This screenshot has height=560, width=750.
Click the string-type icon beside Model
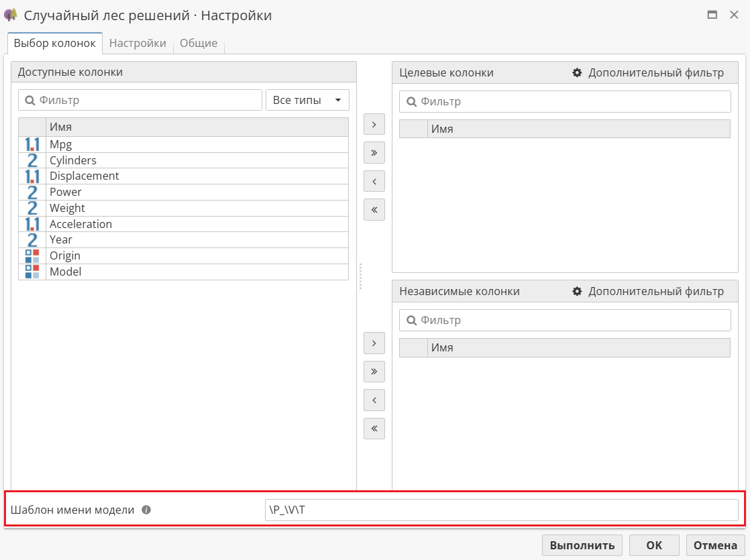click(32, 272)
